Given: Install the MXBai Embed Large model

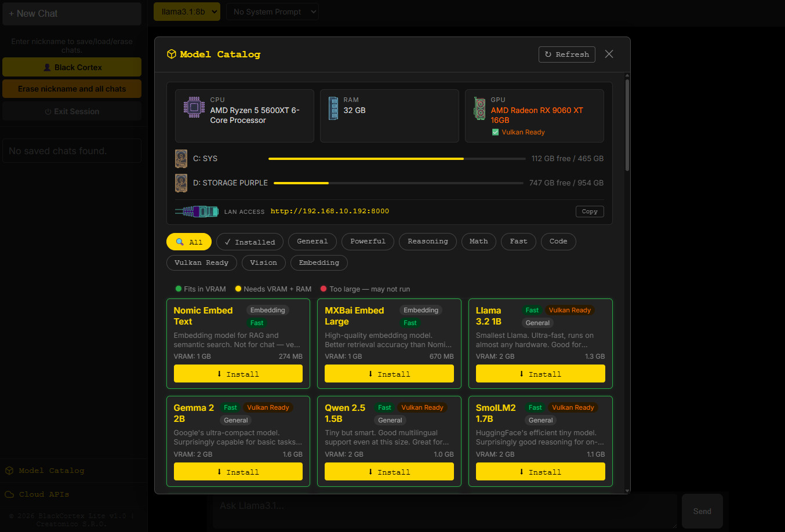Looking at the screenshot, I should pos(389,374).
